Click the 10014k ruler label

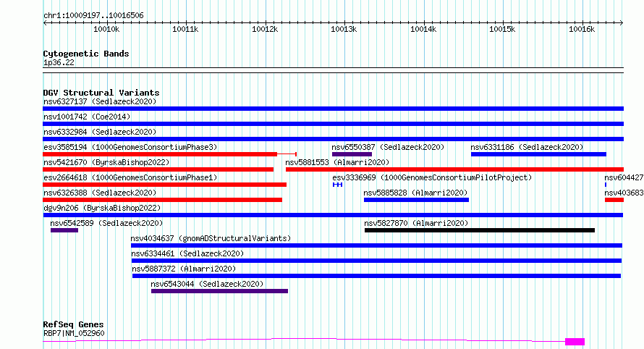pos(423,29)
